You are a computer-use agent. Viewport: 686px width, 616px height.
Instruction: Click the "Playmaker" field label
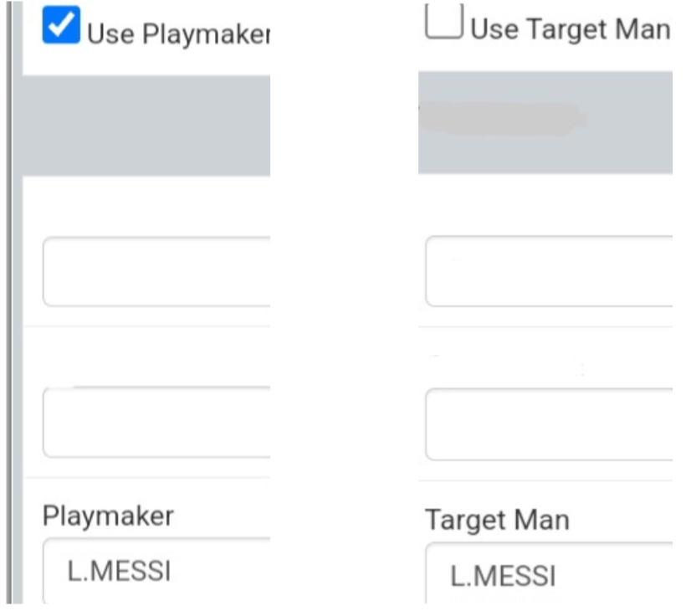tap(108, 516)
